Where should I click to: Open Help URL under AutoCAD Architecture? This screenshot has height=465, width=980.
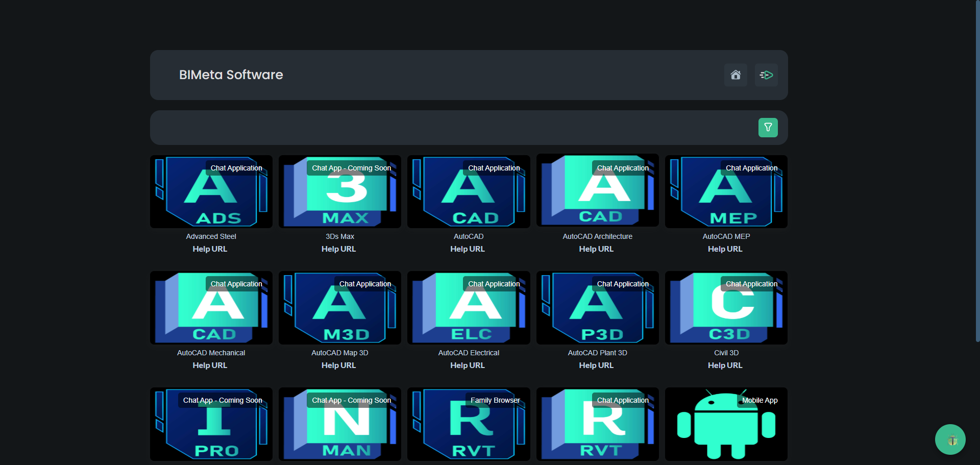coord(596,249)
